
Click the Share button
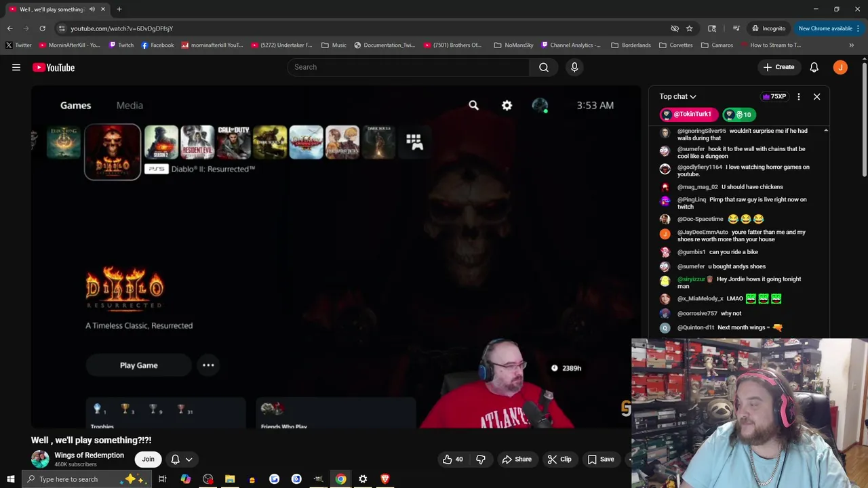[517, 459]
